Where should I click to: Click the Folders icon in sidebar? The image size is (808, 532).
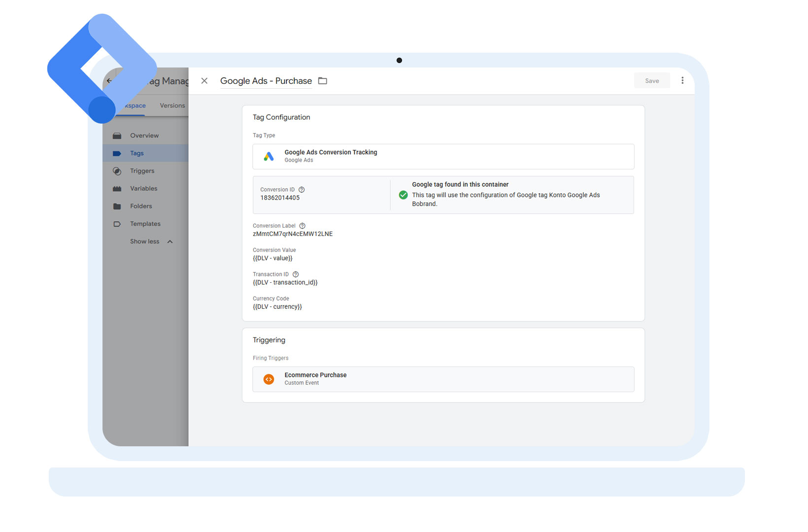pyautogui.click(x=117, y=206)
